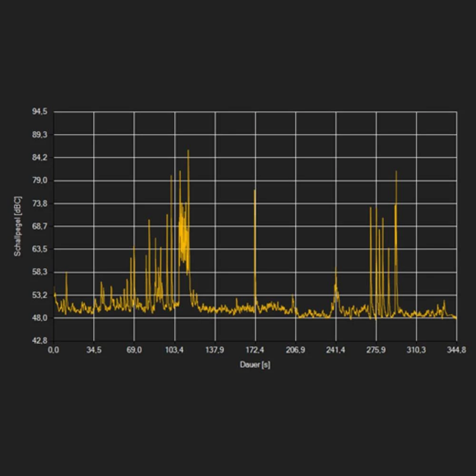Click the Schallpegel [dBC] axis title

(x=17, y=226)
